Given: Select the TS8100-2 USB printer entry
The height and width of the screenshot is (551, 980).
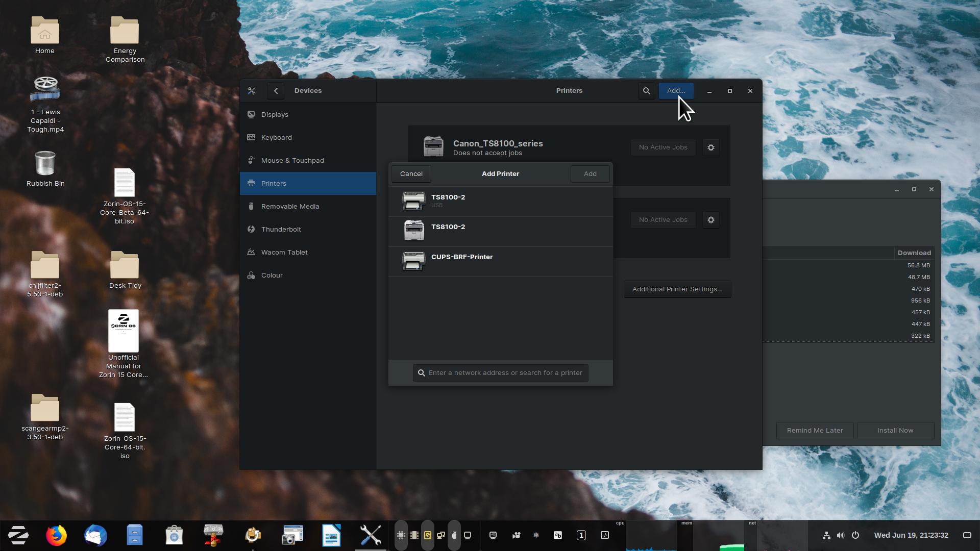Looking at the screenshot, I should [x=500, y=201].
